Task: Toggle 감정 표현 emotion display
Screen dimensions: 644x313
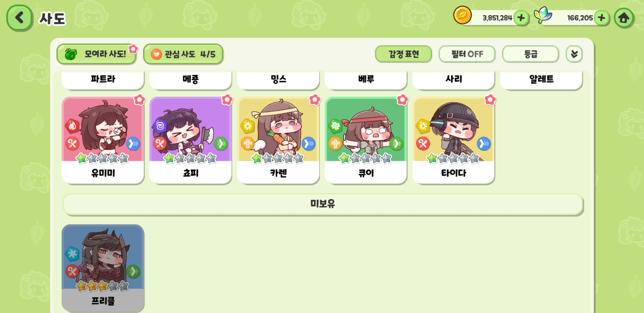Action: pos(404,54)
